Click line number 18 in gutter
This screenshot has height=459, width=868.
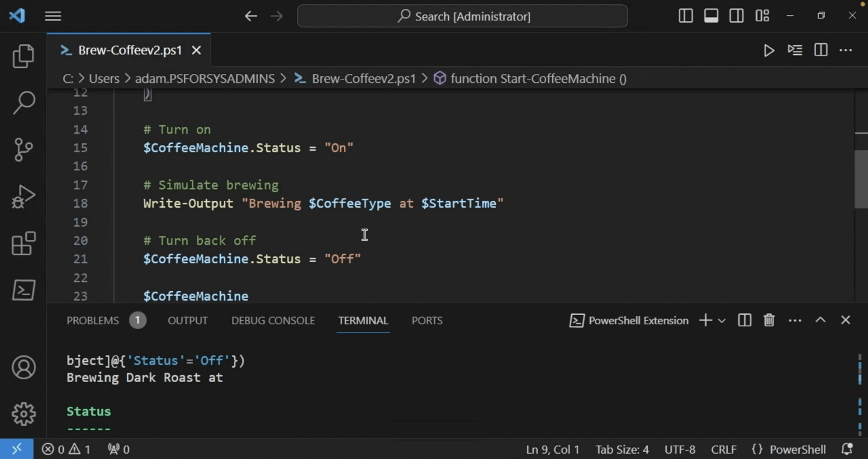pyautogui.click(x=81, y=203)
